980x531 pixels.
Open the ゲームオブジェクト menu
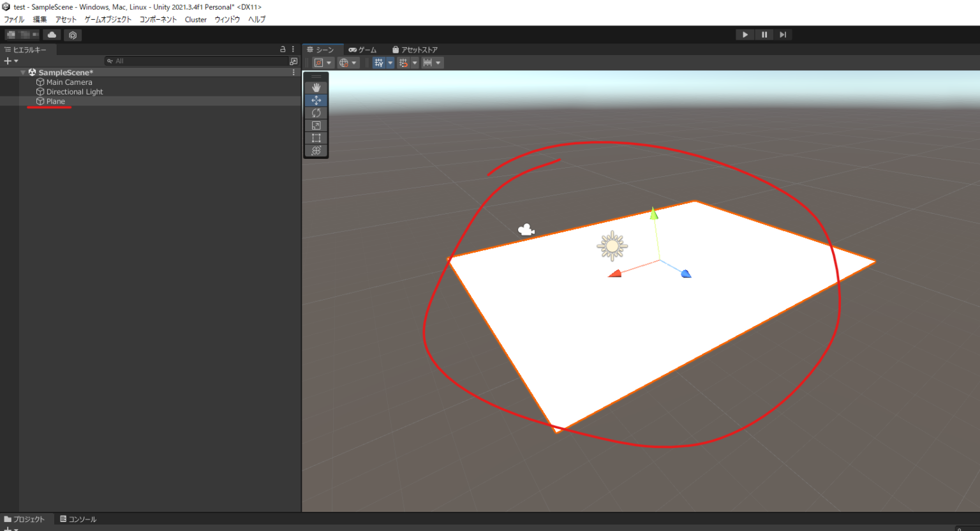108,19
